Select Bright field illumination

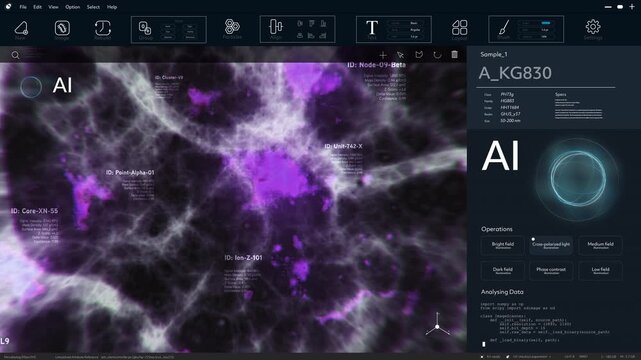coord(502,245)
